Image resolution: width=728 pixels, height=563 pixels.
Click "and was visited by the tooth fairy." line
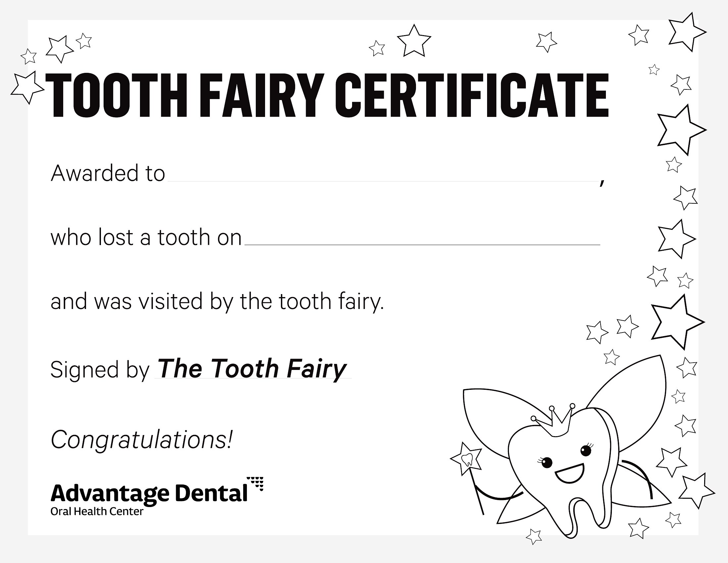[x=217, y=301]
